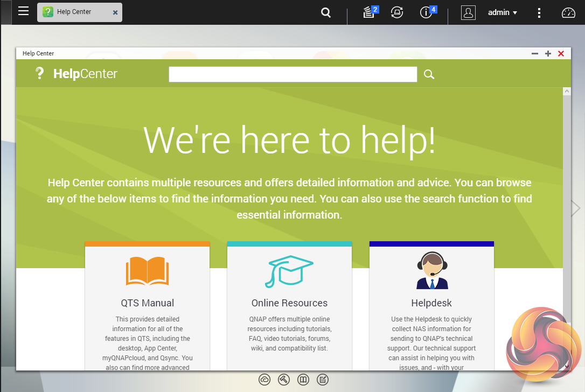This screenshot has width=585, height=392.
Task: Click the manual book bottom desktop icon
Action: [x=303, y=380]
